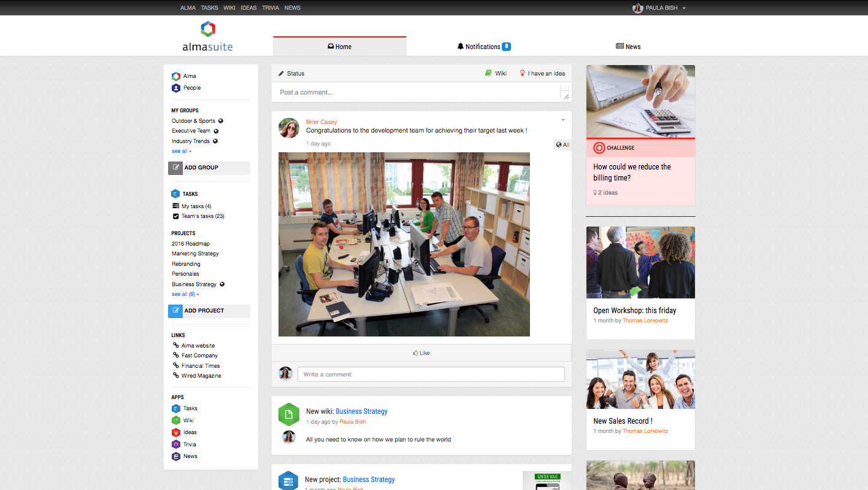Open TRIVIA in the top bar
868x490 pixels.
[271, 8]
